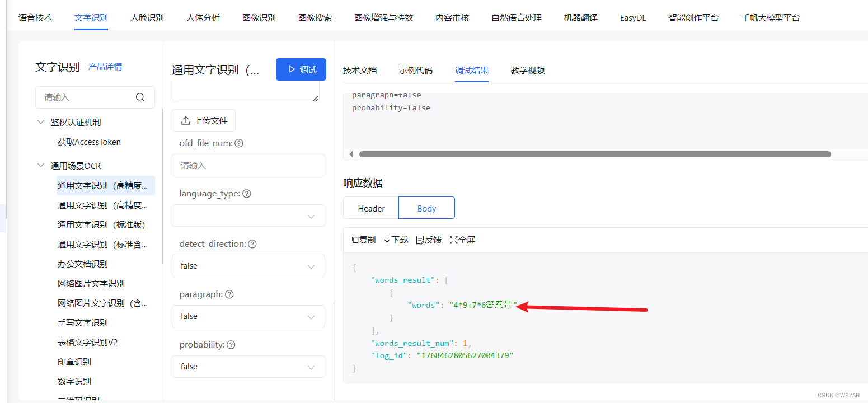This screenshot has width=868, height=403.
Task: Copy the response body with 复制
Action: click(x=363, y=240)
